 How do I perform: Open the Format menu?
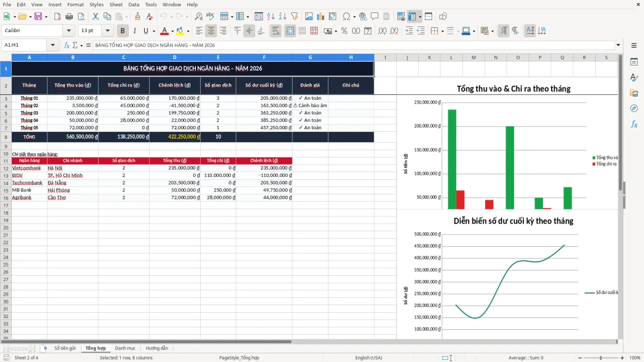tap(76, 4)
